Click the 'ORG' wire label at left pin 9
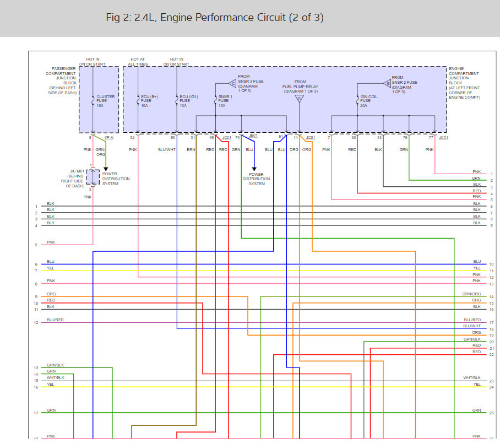500x448 pixels. click(51, 294)
